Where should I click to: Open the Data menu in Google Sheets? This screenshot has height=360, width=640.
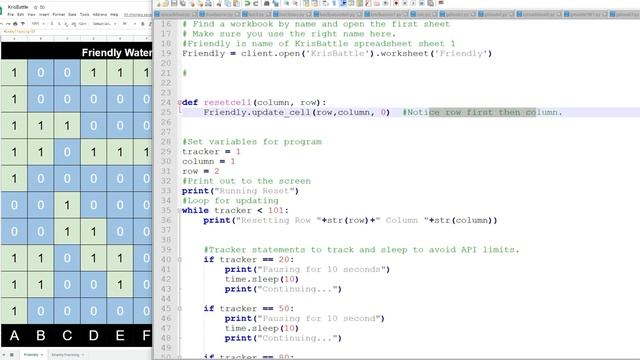[72, 15]
